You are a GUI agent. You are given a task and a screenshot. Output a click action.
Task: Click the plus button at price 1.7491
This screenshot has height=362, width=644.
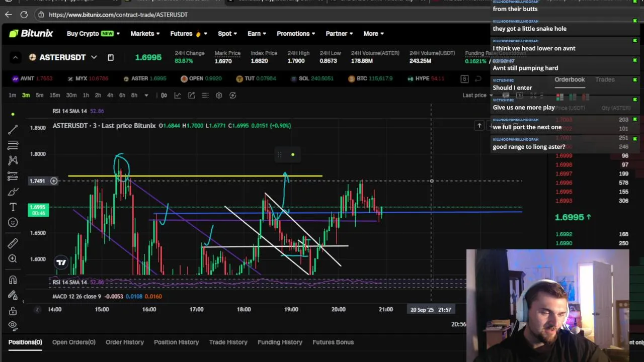[54, 181]
